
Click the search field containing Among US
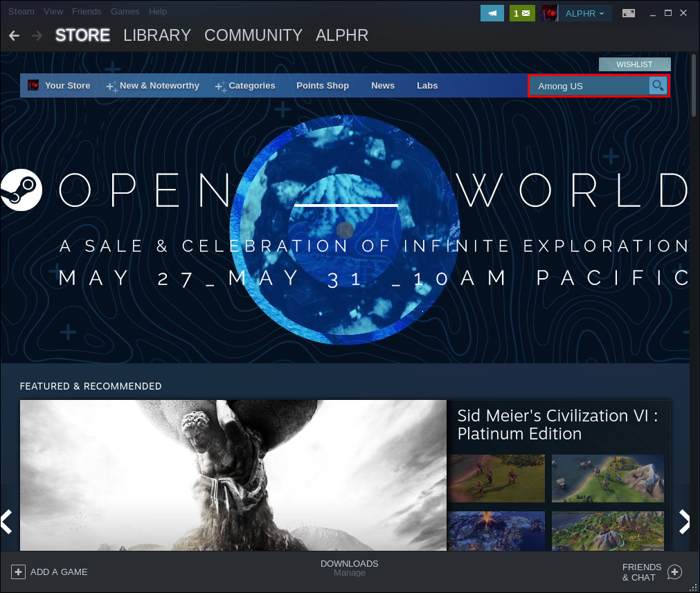[x=589, y=86]
